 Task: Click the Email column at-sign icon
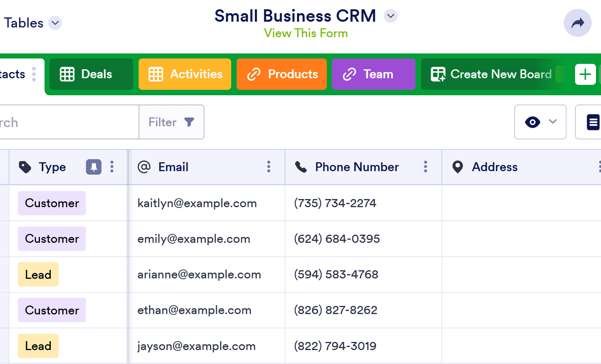click(144, 167)
